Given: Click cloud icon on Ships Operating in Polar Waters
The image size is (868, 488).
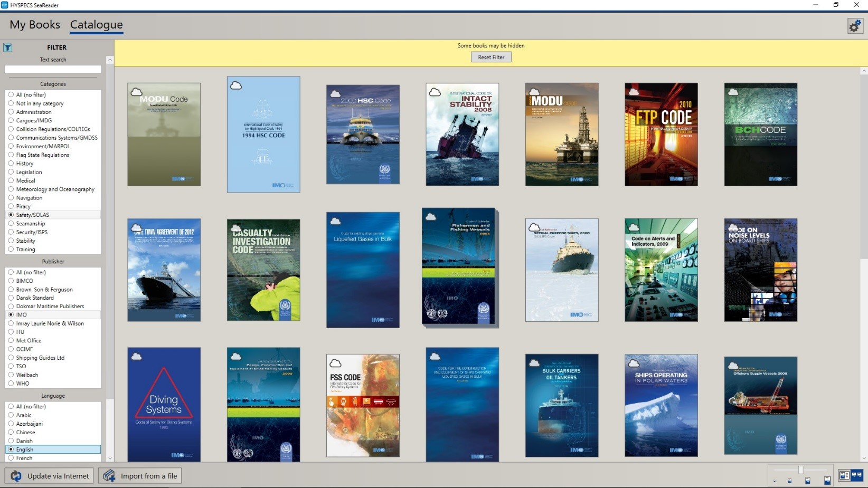Looking at the screenshot, I should click(634, 363).
